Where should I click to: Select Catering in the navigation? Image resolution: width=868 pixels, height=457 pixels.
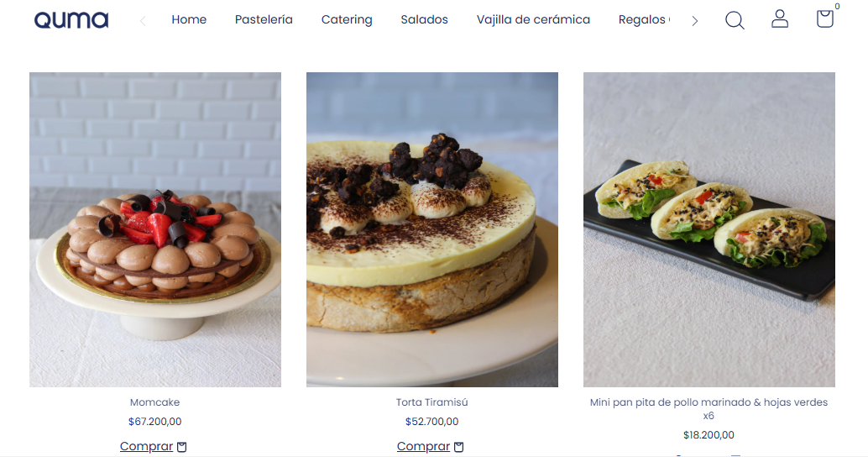[x=347, y=20]
